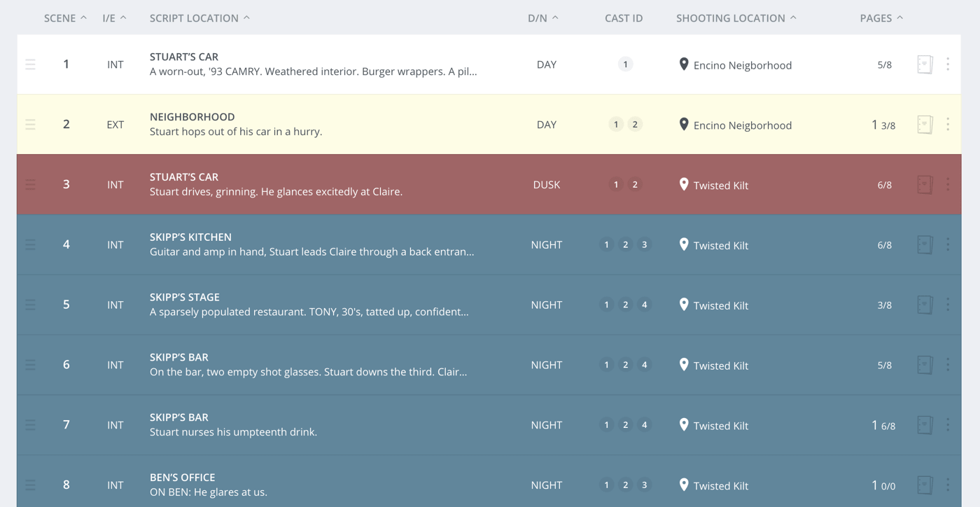Open more options menu for scene 2
This screenshot has height=507, width=980.
pos(948,125)
